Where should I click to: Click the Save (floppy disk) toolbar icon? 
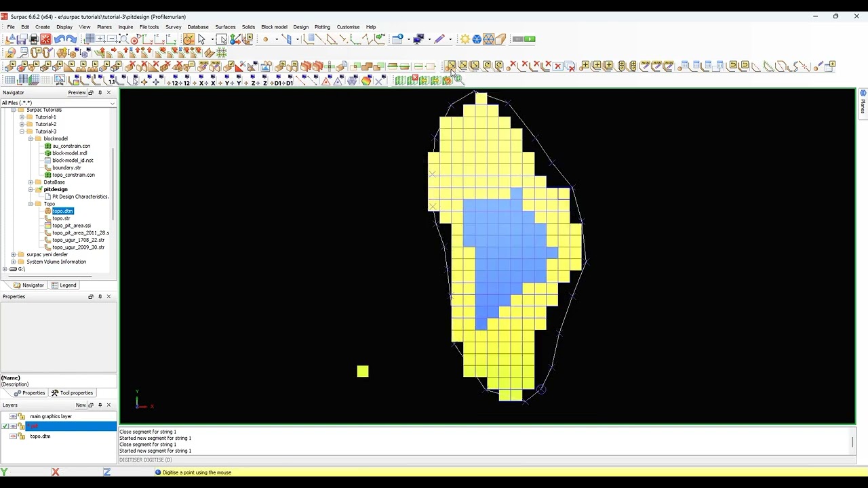(x=22, y=39)
